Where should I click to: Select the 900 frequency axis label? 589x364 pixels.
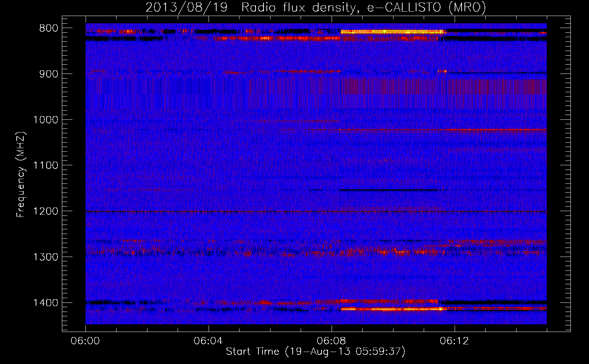(48, 74)
